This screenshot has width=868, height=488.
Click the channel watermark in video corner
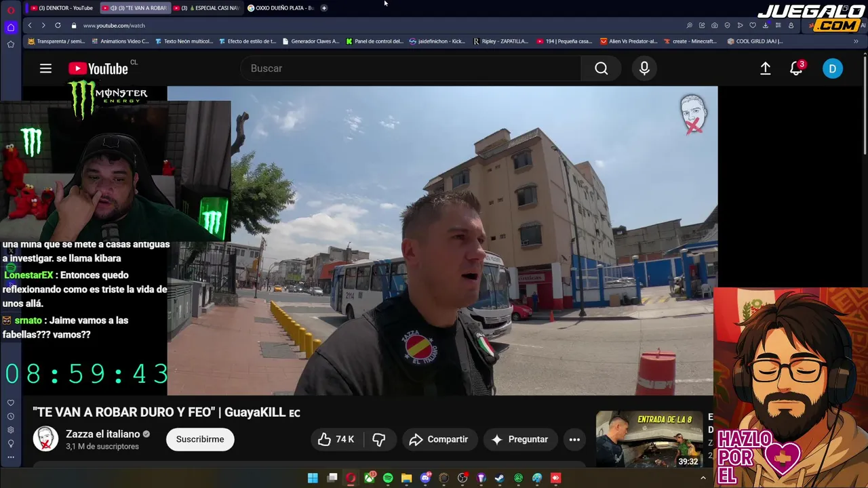click(694, 113)
